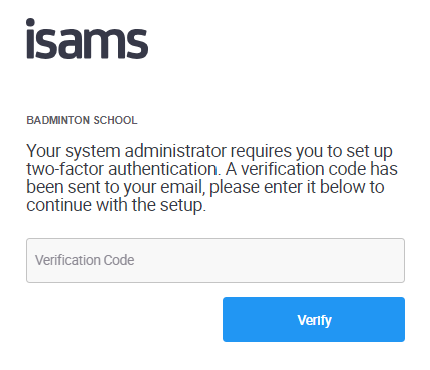This screenshot has height=370, width=430.
Task: Click the 'Verification Code' placeholder text
Action: [x=85, y=260]
